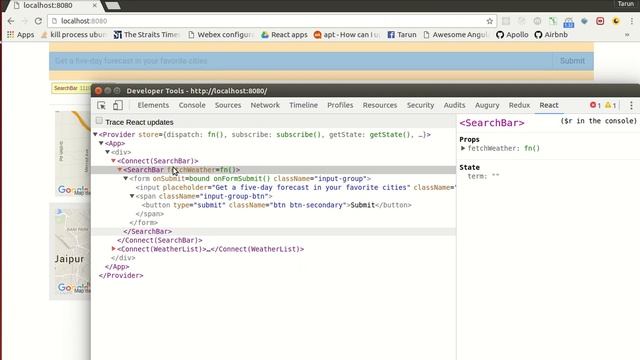Collapse the App tree node
This screenshot has width=640, height=360.
(x=101, y=143)
